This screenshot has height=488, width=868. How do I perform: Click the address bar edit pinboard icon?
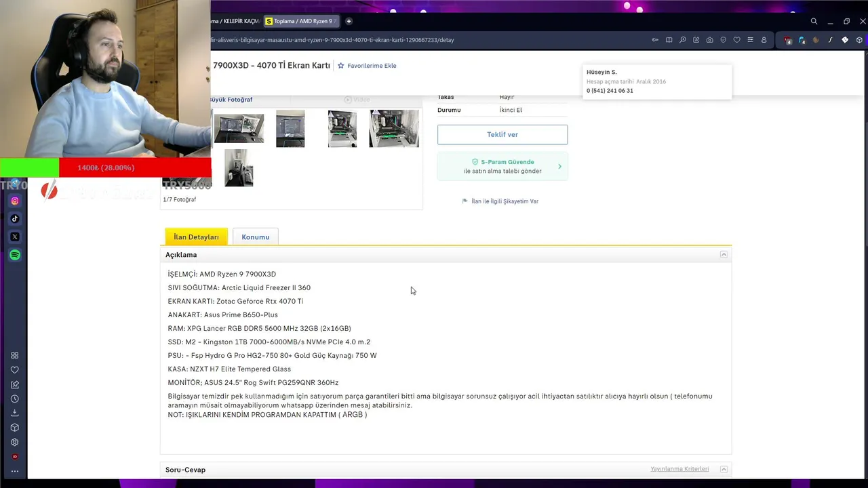(x=696, y=40)
